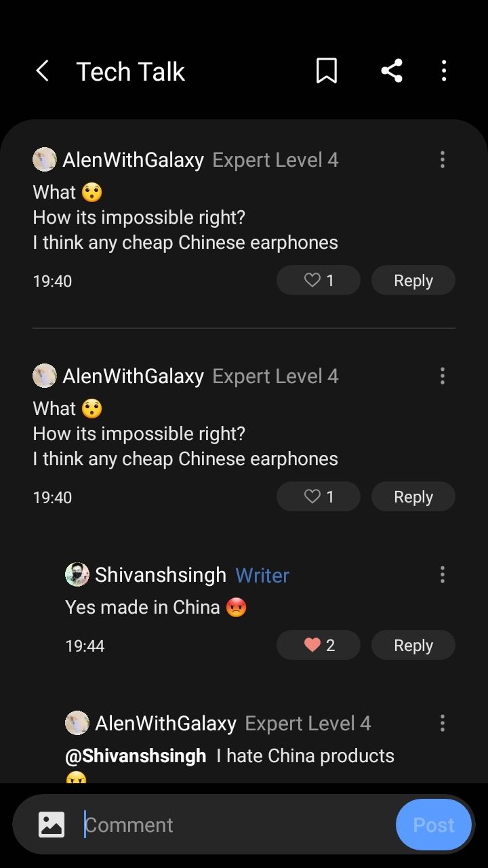Unlike Shivanshsingh's 'Yes made in China' comment

pos(318,645)
